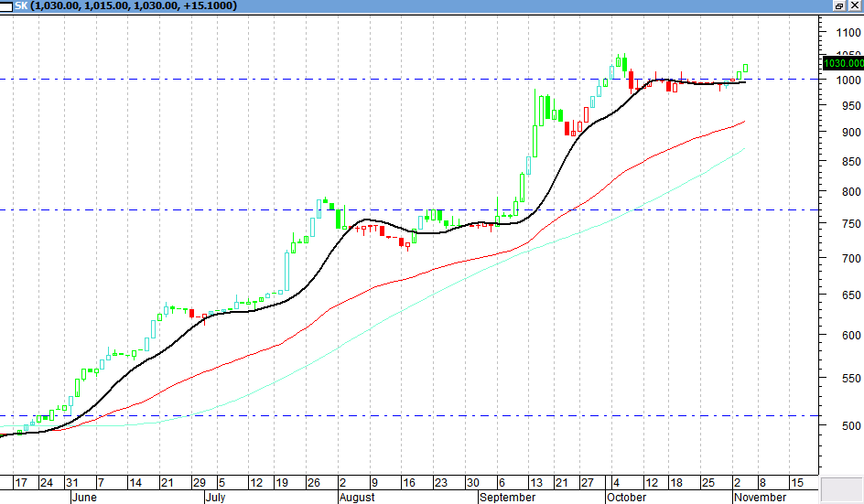The image size is (864, 504).
Task: Click the 13 date label in September
Action: pos(536,483)
